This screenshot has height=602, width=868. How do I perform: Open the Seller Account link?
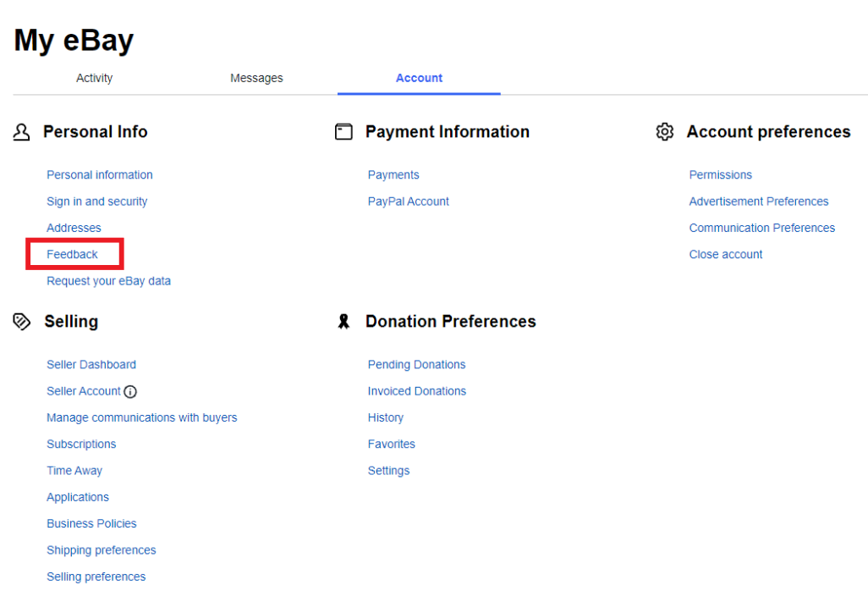[84, 391]
